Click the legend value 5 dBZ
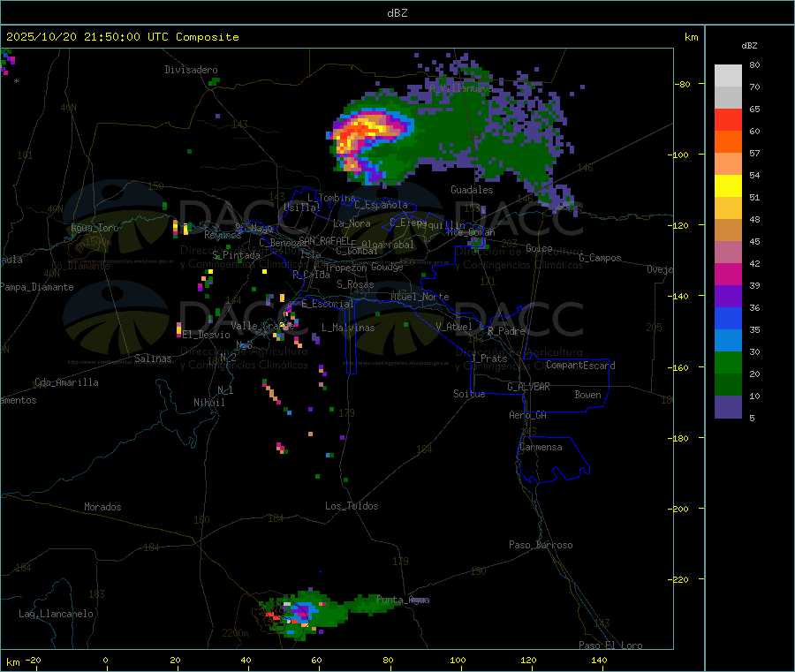 (752, 418)
